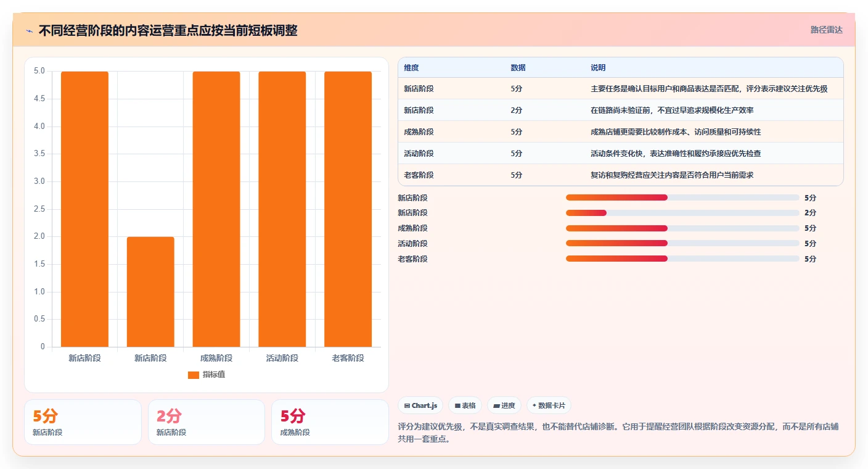
Task: Click the 4.5 tick on the y-axis
Action: point(39,99)
